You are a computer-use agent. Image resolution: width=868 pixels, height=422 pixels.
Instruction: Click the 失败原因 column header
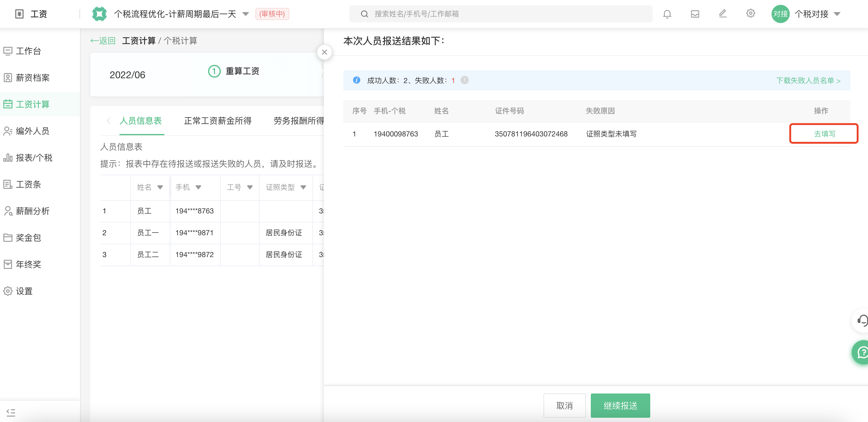[600, 111]
